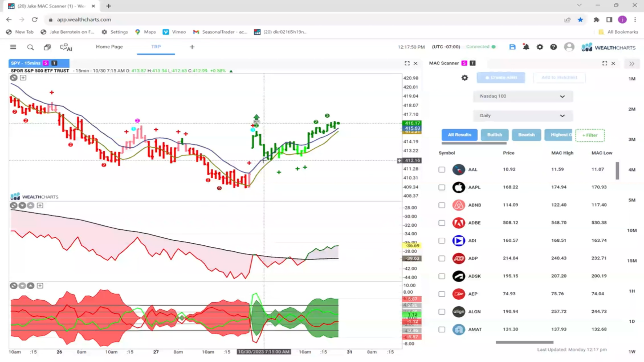Screen dimensions: 644x362
Task: Click the scanner table horizontal scrollbar
Action: click(x=525, y=343)
